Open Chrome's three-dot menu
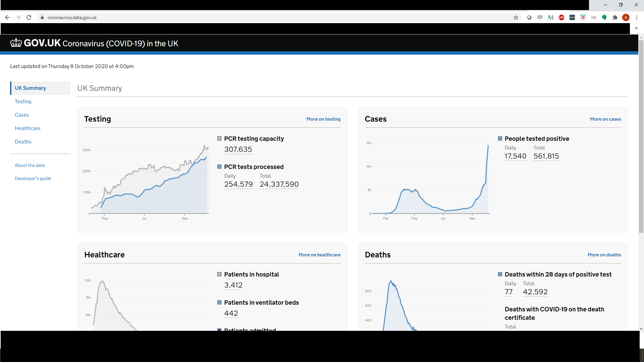644x362 pixels. point(637,17)
